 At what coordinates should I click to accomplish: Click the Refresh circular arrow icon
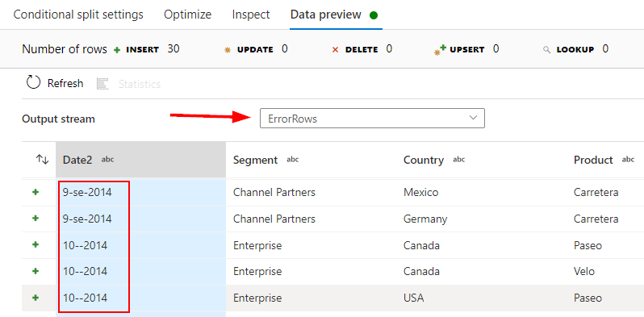(33, 82)
